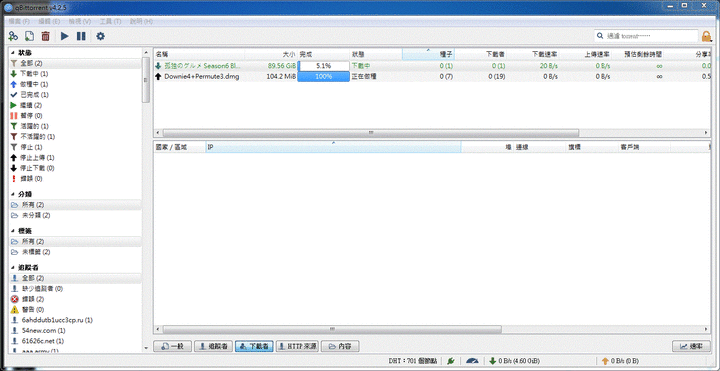Select the 下載中 (1) downloading filter
This screenshot has height=371, width=720.
pos(75,74)
